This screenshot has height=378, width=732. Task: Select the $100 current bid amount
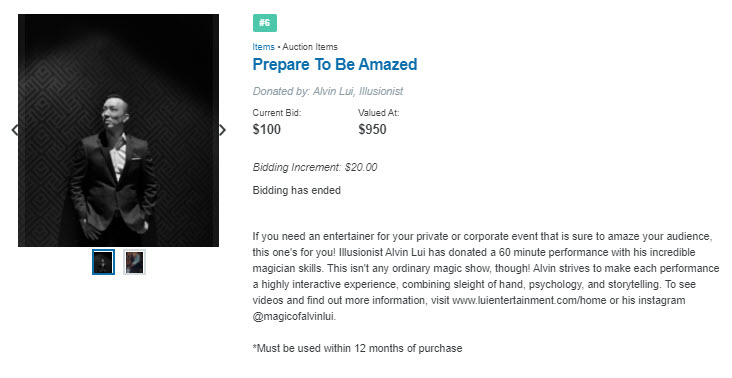pyautogui.click(x=267, y=129)
